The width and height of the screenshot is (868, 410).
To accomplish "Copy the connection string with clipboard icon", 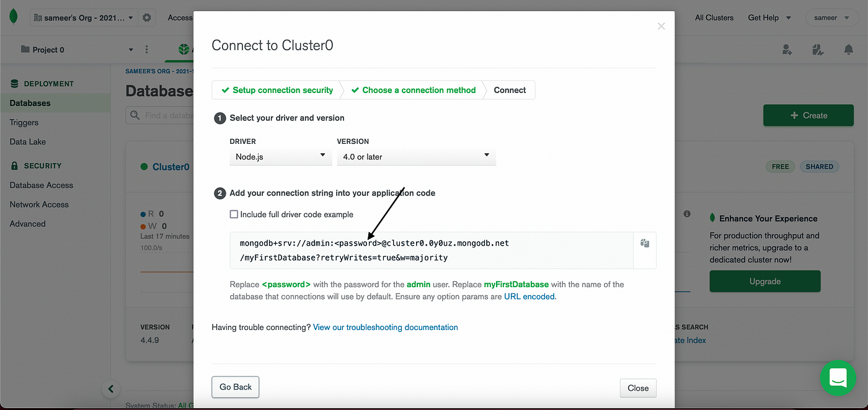I will point(645,244).
